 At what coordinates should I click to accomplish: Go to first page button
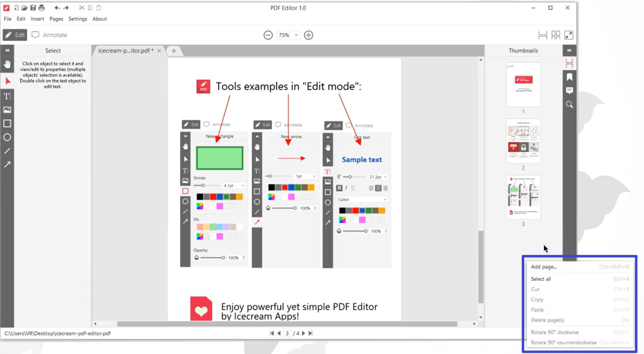coord(272,333)
